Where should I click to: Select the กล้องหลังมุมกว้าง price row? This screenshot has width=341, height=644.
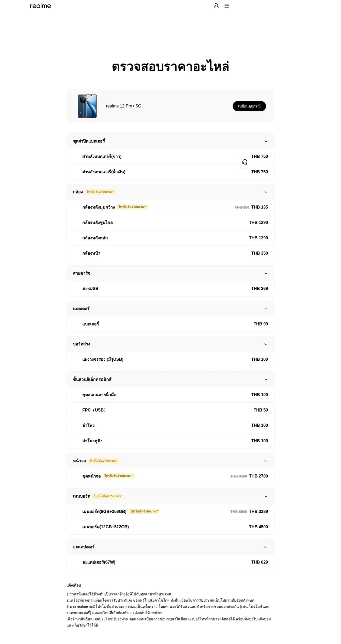click(x=170, y=207)
